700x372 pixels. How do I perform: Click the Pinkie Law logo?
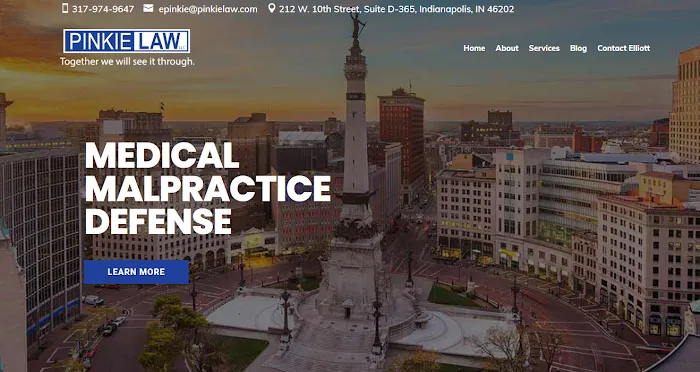(x=127, y=41)
